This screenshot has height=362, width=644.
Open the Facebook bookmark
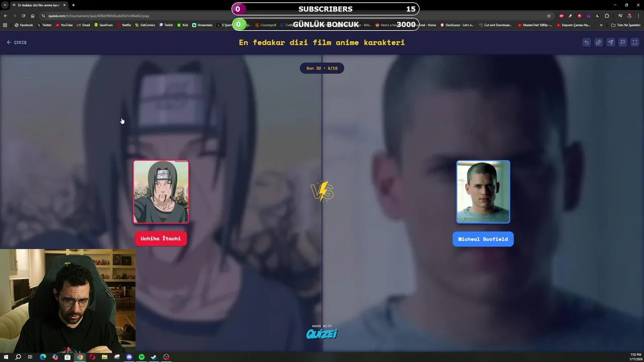[x=24, y=25]
